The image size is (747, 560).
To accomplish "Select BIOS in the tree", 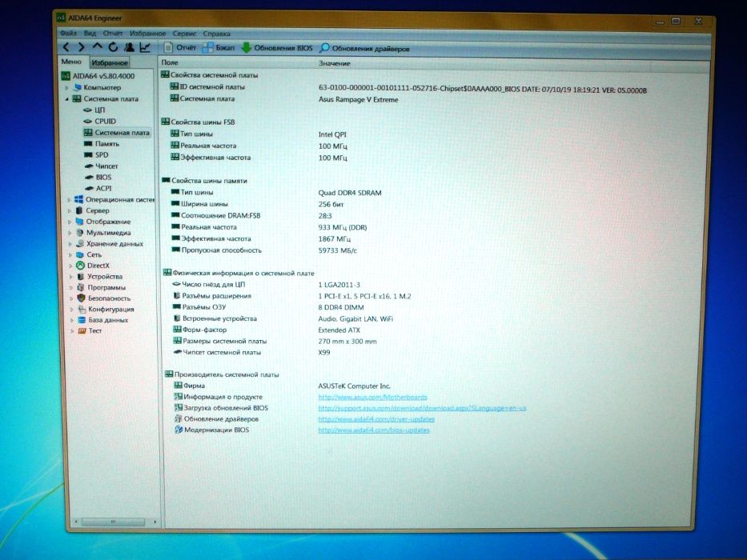I will click(x=98, y=177).
